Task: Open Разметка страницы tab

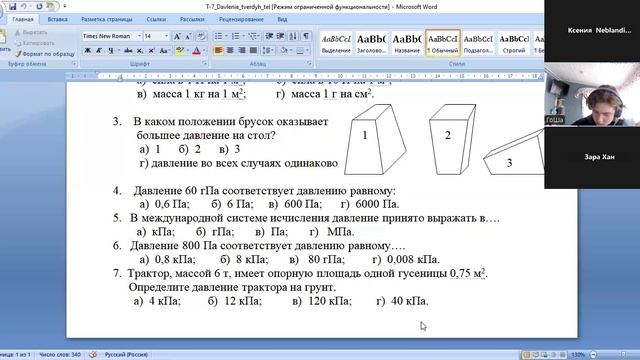Action: [107, 19]
